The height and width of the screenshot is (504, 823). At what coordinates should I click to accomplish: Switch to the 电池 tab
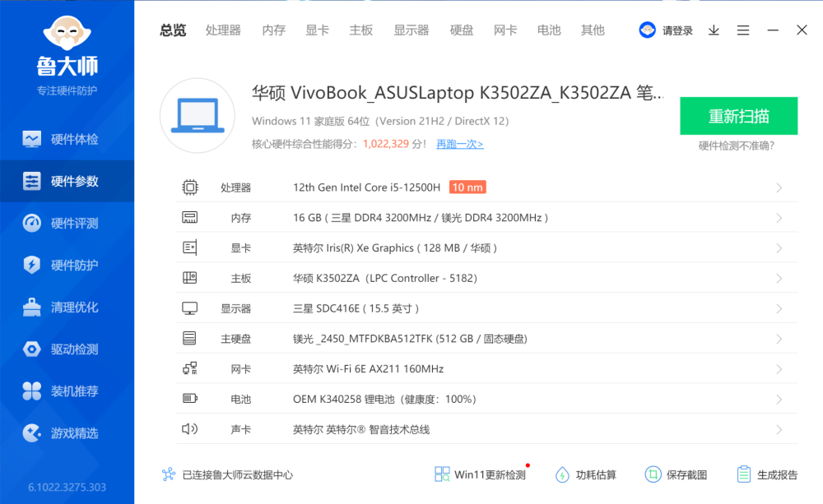[x=549, y=30]
